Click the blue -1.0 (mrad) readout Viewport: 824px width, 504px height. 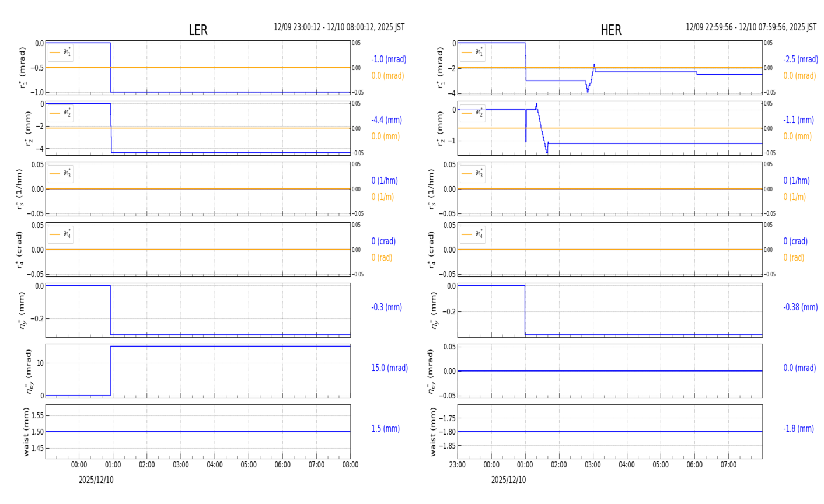click(x=389, y=60)
